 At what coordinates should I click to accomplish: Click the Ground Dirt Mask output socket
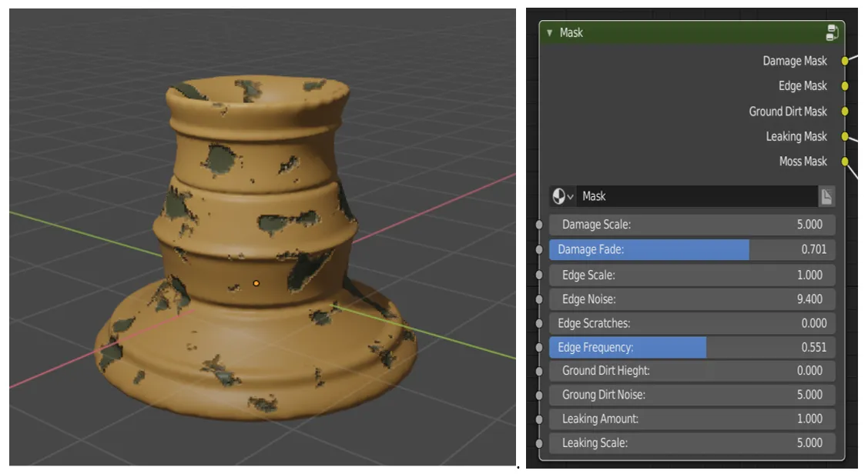click(845, 111)
